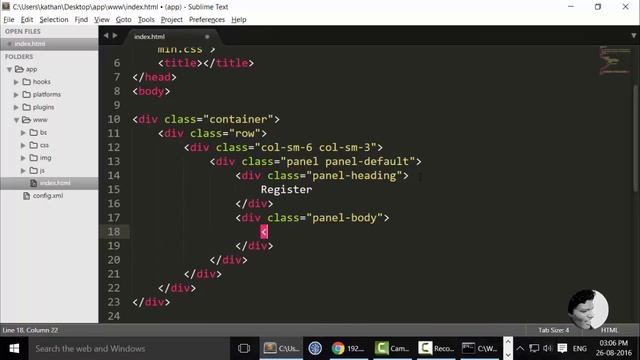
Task: Expand the hooks folder
Action: (16, 82)
